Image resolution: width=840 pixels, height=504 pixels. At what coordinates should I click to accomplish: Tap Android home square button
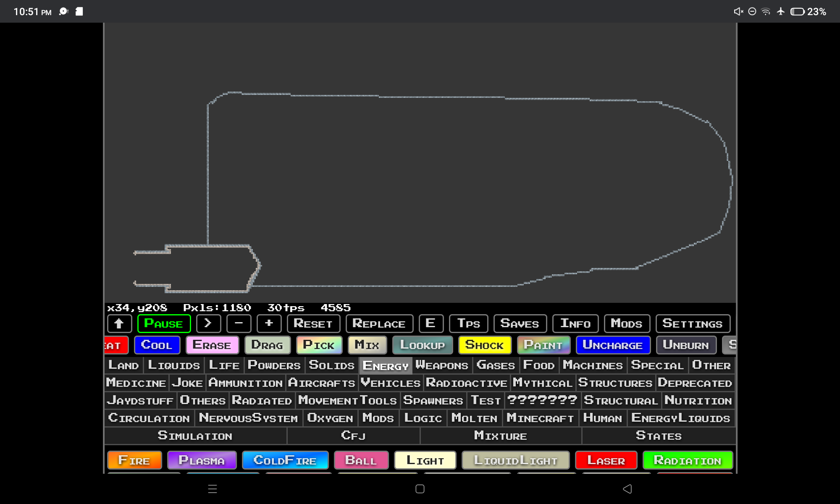click(x=420, y=489)
